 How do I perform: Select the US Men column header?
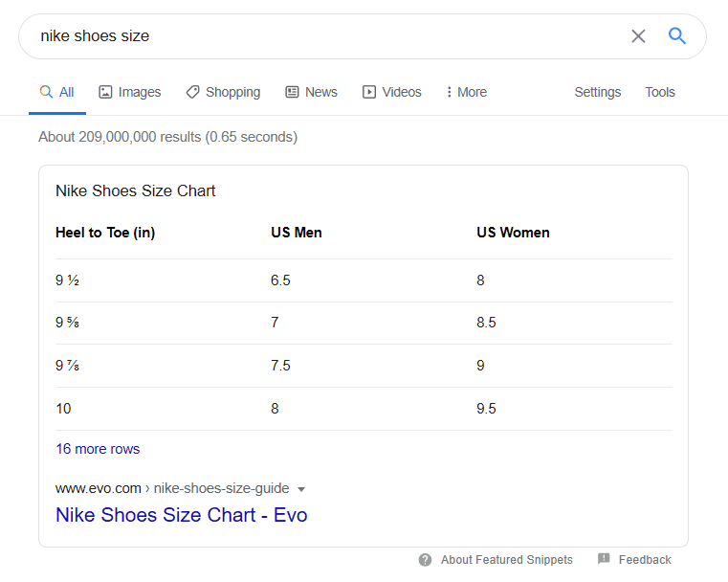[x=297, y=233]
